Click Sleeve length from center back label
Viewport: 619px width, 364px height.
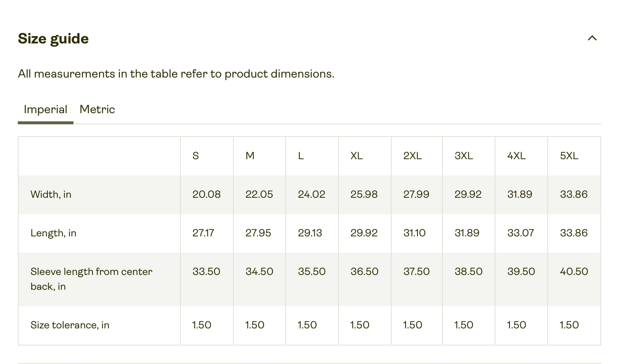click(x=91, y=279)
